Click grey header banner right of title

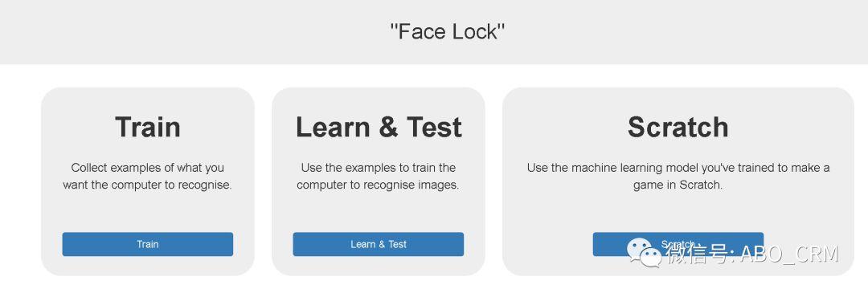(686, 31)
